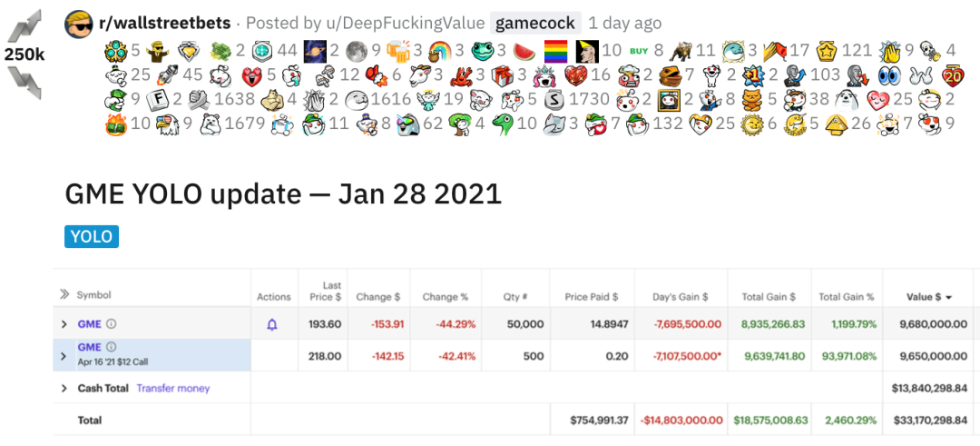Open the Transfer money link

click(x=172, y=388)
